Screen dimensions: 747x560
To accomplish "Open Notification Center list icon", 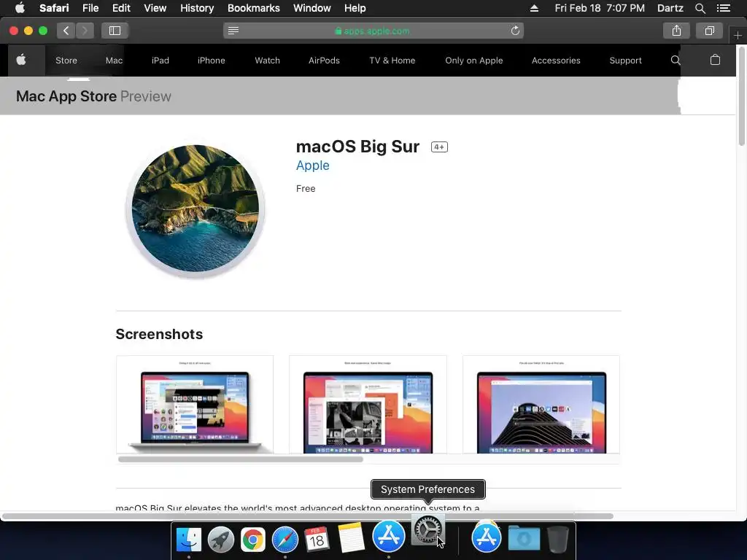I will (x=724, y=8).
